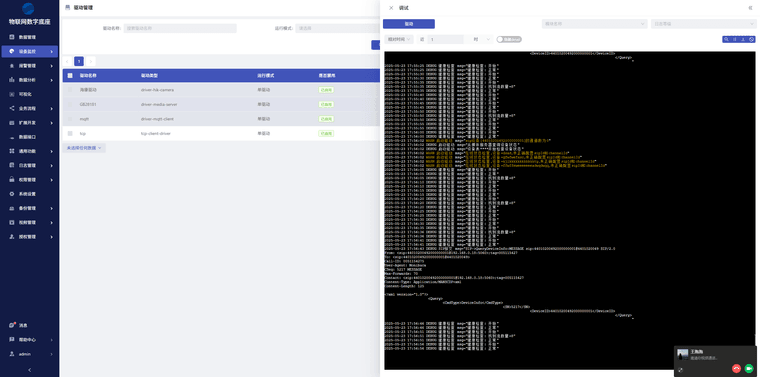Select the driver-hik-camera type cell
The image size is (760, 377).
(158, 90)
